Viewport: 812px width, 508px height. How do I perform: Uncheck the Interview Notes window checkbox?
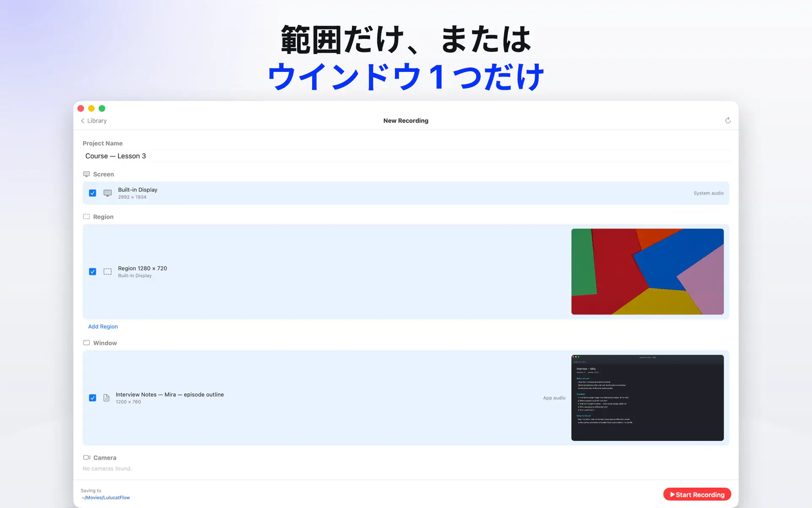coord(93,398)
